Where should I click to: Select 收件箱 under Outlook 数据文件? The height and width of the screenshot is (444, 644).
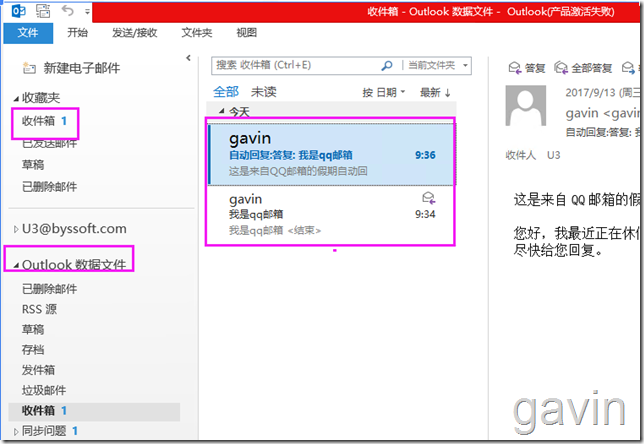point(94,411)
